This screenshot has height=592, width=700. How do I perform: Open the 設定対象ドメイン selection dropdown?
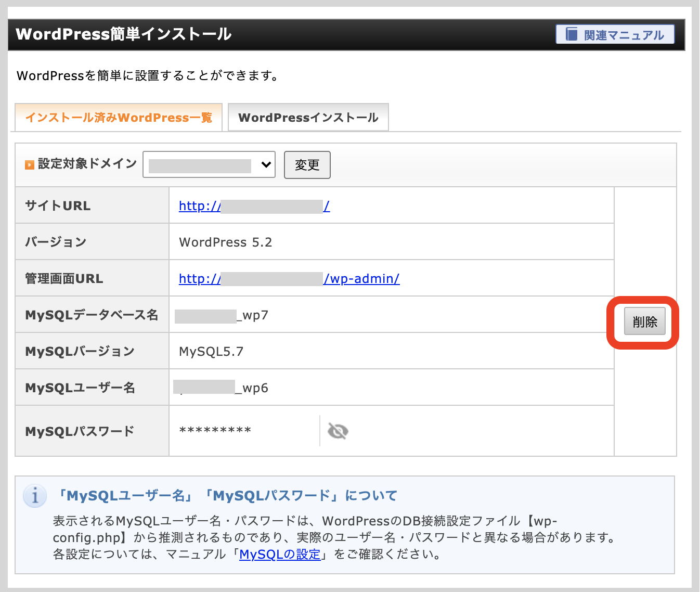(209, 164)
